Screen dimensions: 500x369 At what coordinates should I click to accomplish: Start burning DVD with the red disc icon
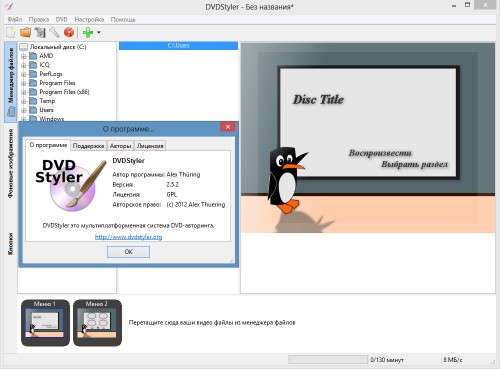69,32
